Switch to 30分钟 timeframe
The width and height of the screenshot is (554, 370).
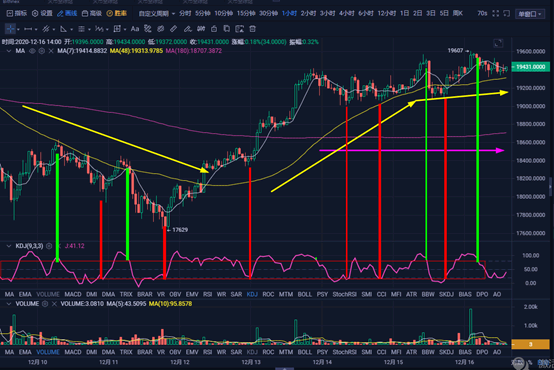pos(269,13)
